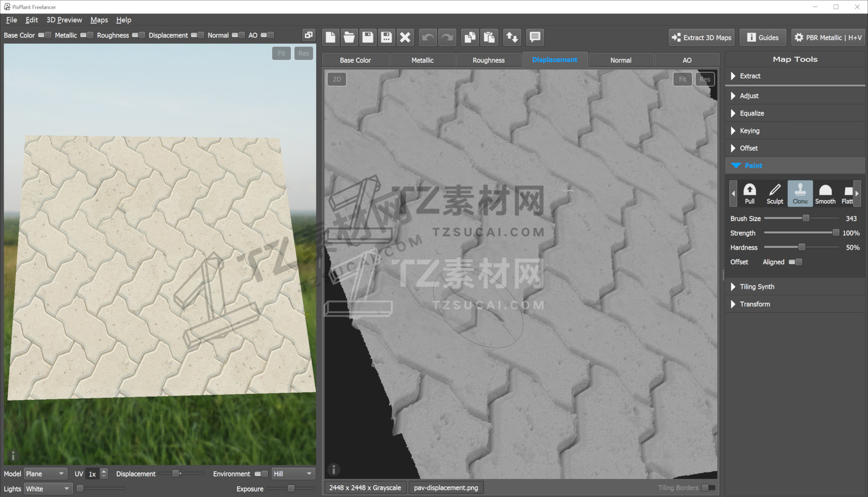Toggle Metallic map in 3D preview
This screenshot has height=497, width=868.
click(87, 35)
